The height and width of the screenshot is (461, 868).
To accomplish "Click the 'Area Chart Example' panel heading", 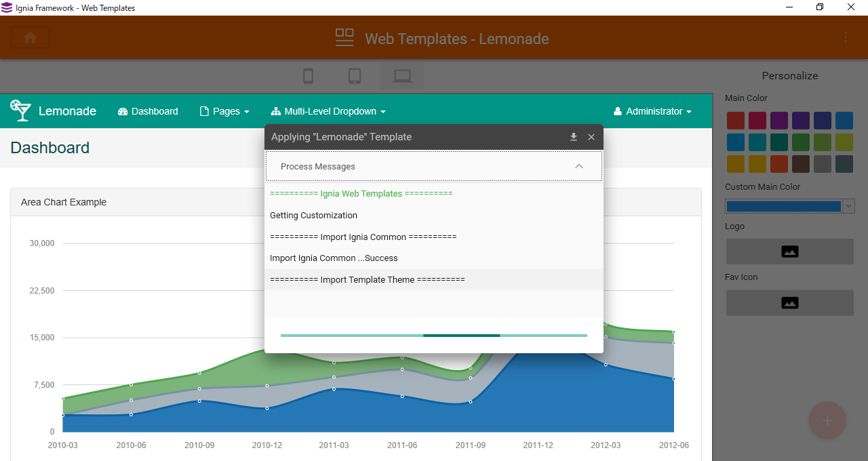I will 64,202.
